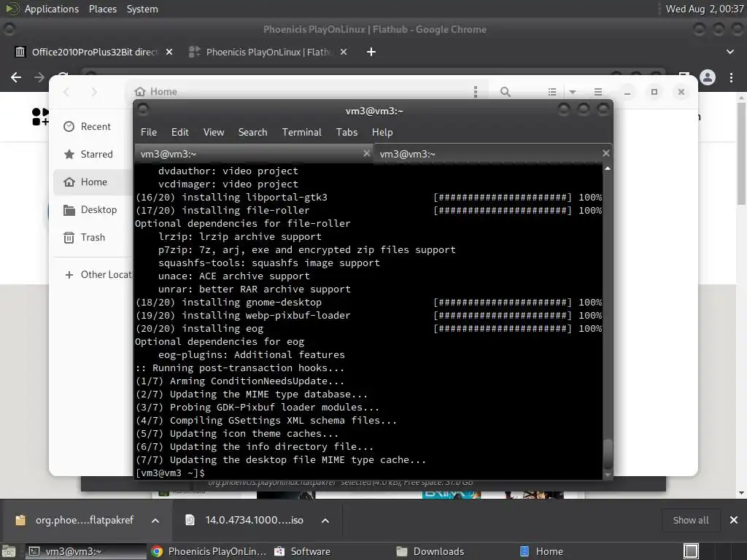The height and width of the screenshot is (560, 747).
Task: Expand options for iso download
Action: [325, 521]
